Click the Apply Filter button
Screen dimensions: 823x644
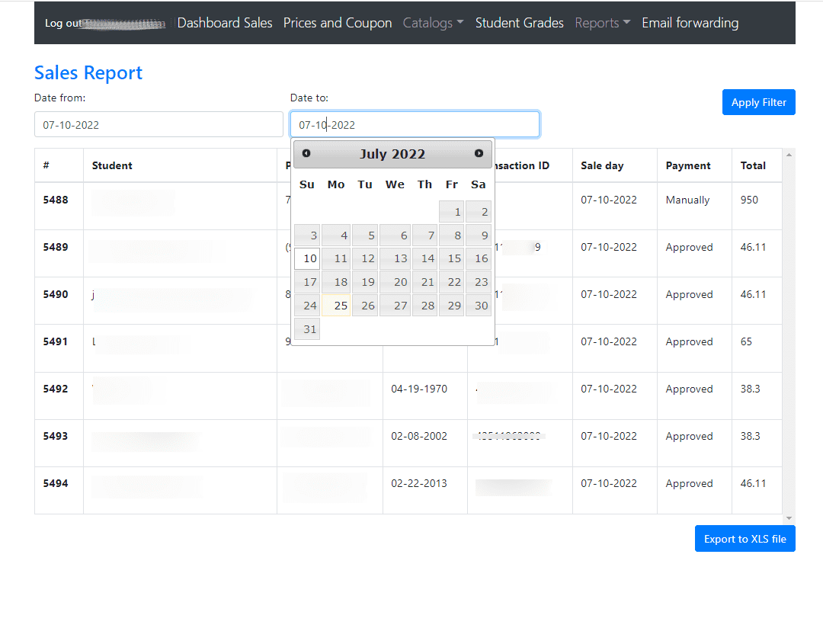tap(758, 101)
